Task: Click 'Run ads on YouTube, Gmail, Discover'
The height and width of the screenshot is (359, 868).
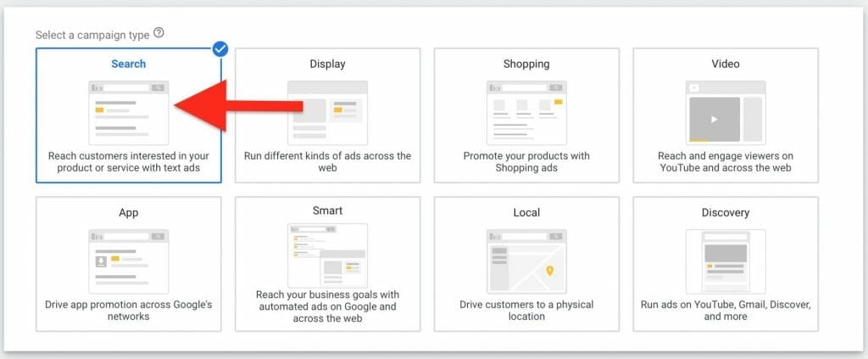Action: point(726,311)
